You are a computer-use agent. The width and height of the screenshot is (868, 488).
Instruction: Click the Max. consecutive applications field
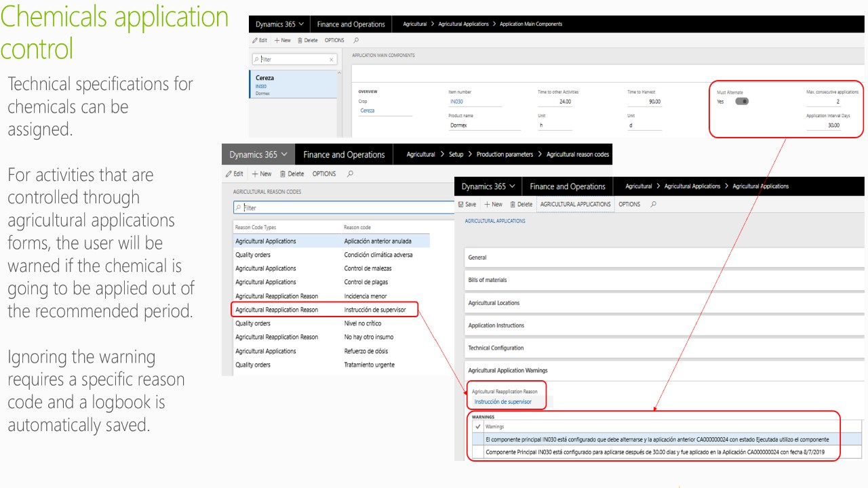[x=823, y=102]
